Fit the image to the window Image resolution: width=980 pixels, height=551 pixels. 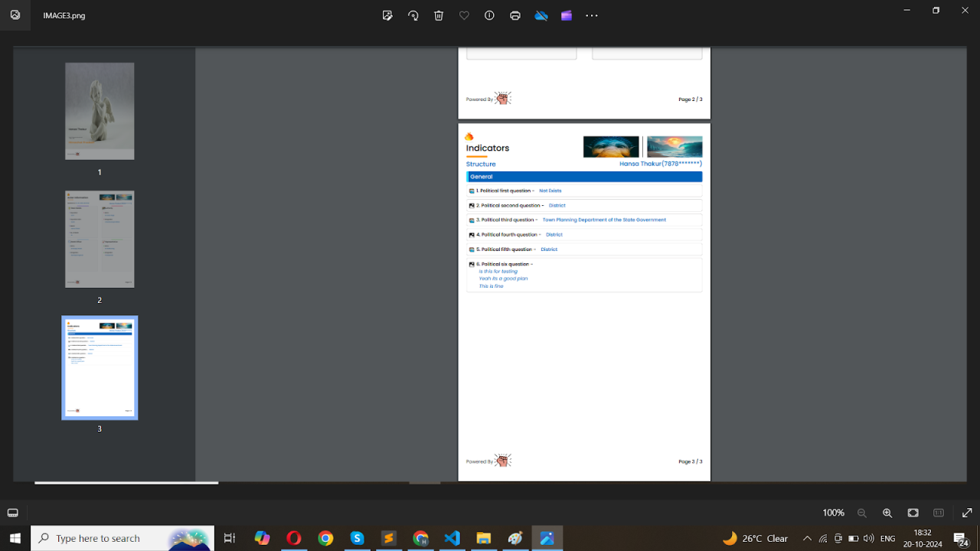(x=913, y=513)
